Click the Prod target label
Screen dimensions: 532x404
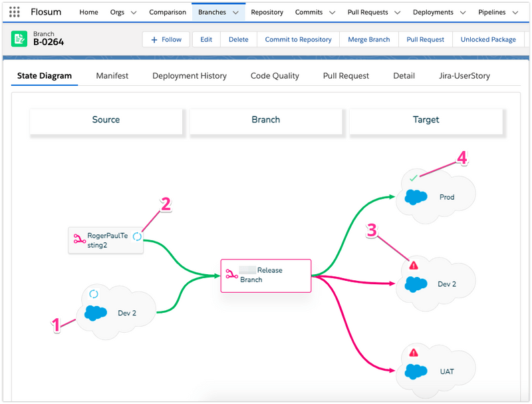(446, 197)
